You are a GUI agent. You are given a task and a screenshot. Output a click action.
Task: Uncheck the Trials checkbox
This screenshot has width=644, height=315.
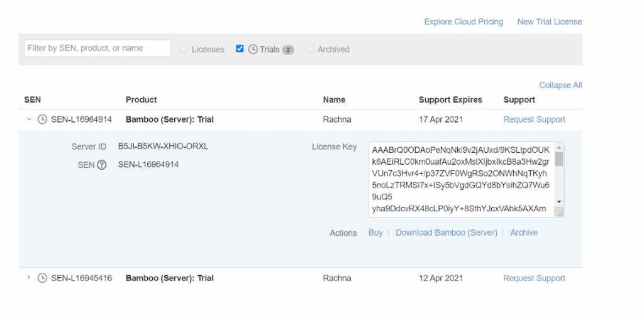(x=240, y=48)
